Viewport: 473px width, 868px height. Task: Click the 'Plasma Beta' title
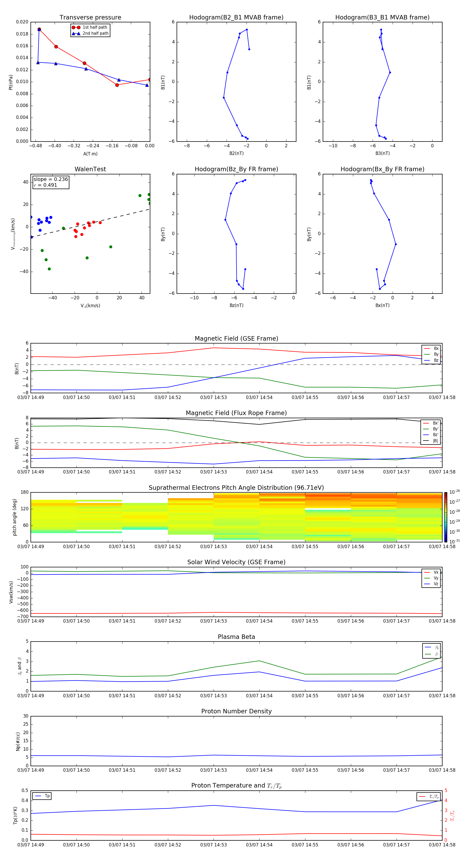click(x=236, y=637)
